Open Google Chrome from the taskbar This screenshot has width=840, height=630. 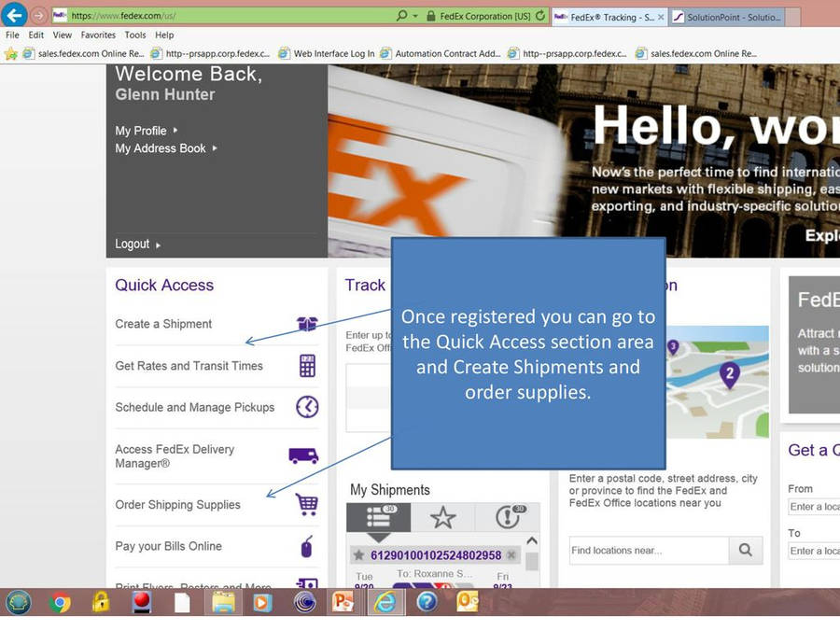click(61, 603)
